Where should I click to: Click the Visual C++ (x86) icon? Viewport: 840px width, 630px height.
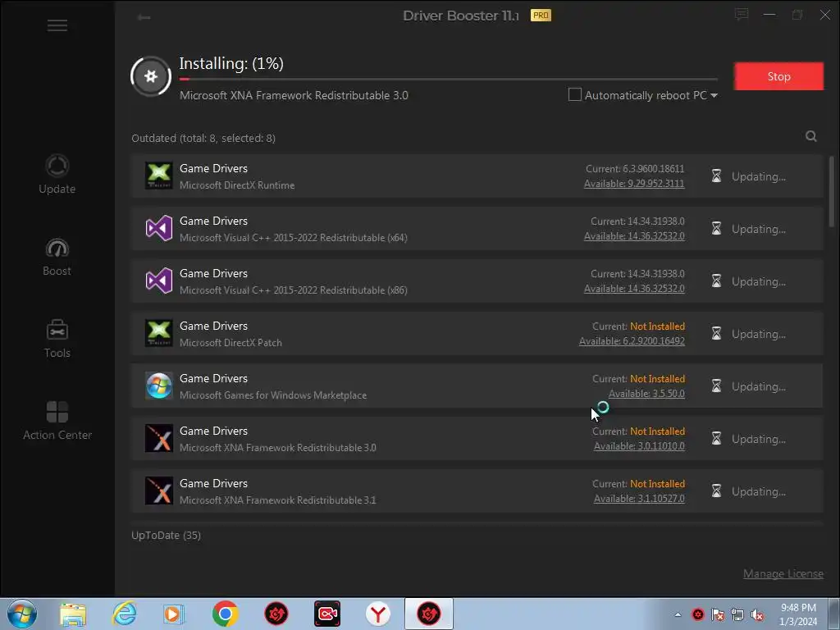tap(159, 281)
